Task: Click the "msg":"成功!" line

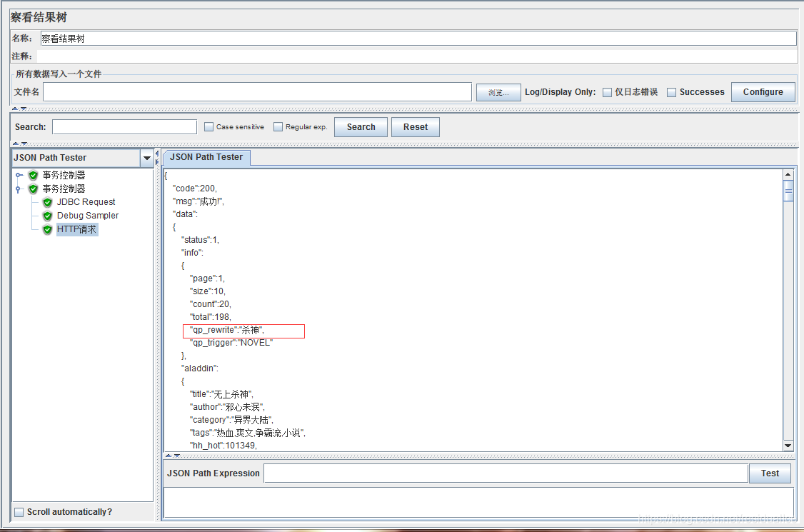Action: (199, 201)
